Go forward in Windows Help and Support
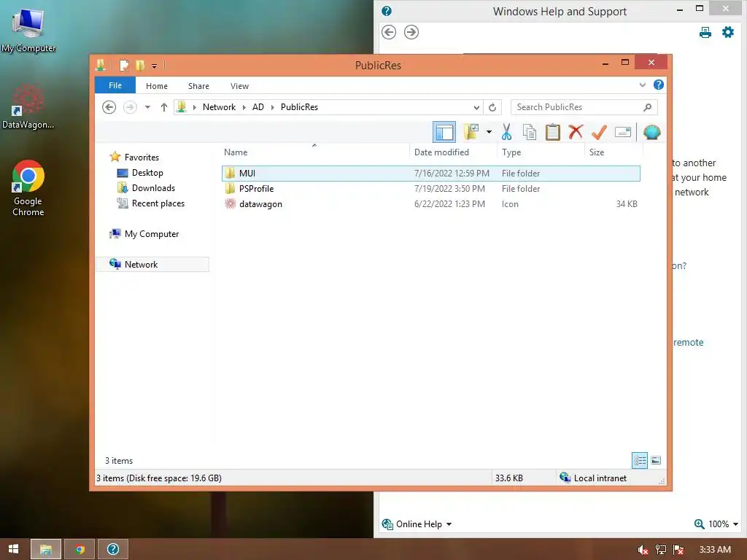This screenshot has width=747, height=560. (x=411, y=32)
